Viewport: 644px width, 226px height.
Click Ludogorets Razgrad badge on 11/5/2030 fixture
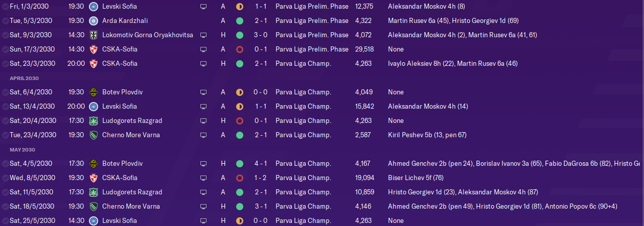point(93,192)
